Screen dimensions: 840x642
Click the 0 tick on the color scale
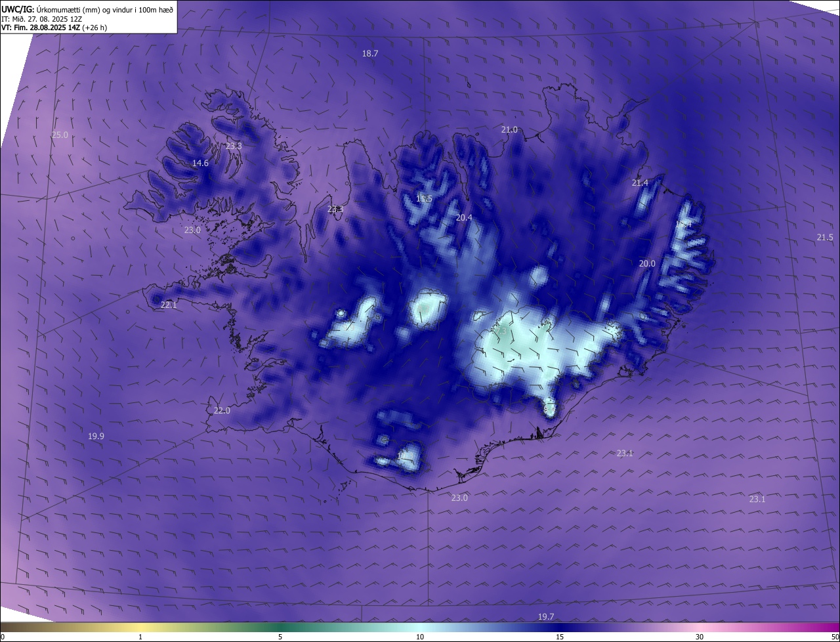[x=3, y=637]
